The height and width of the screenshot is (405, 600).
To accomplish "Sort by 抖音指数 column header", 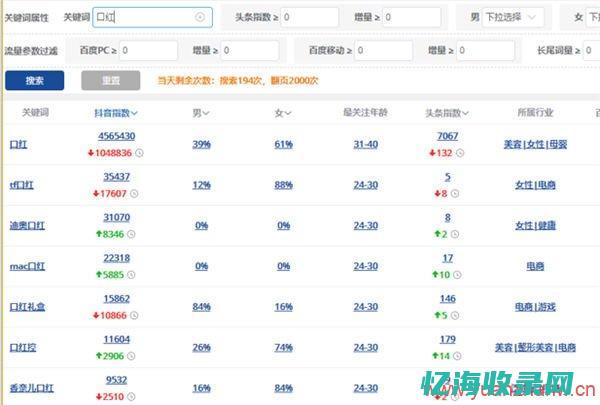I will point(116,113).
